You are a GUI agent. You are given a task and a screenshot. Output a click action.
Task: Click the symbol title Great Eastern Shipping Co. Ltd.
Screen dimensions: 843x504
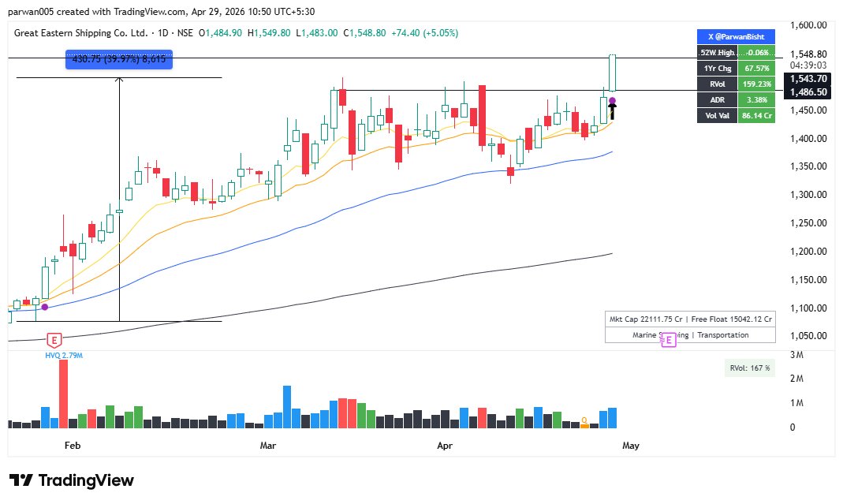point(80,33)
